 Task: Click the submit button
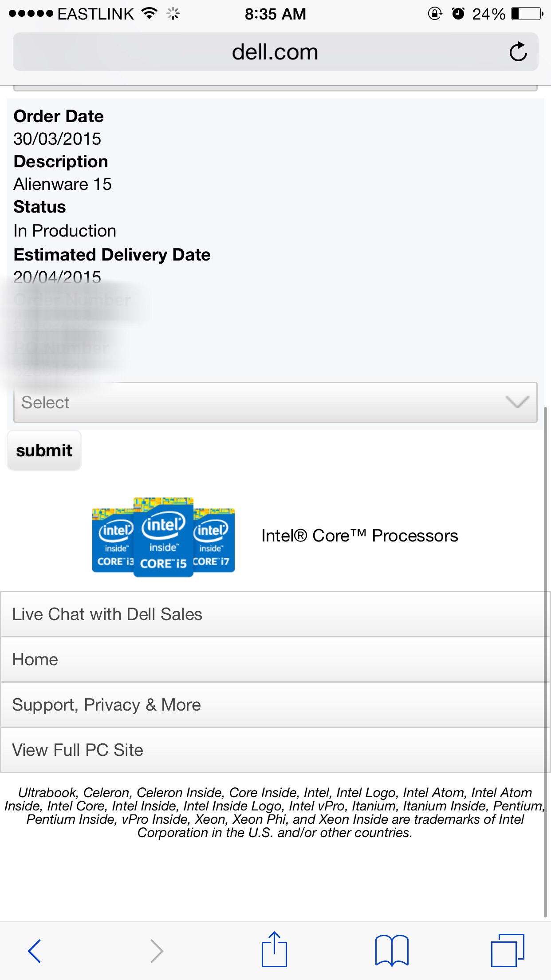click(x=44, y=450)
